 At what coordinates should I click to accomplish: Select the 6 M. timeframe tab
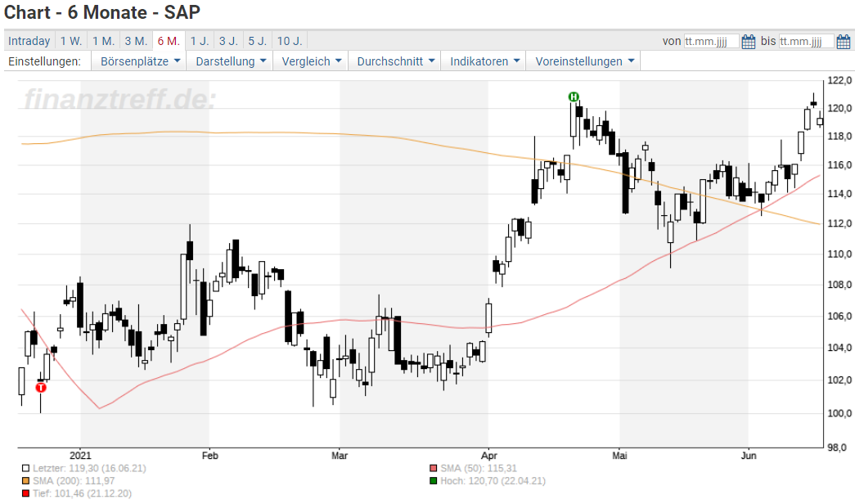[169, 41]
